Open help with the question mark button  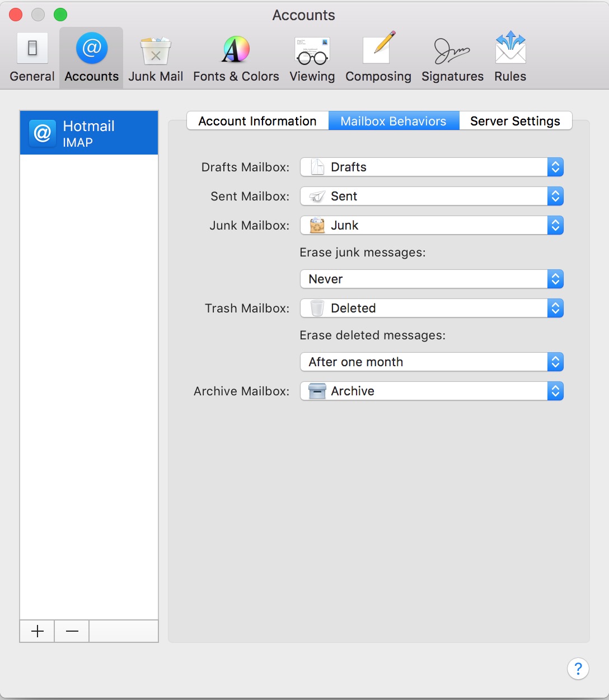(x=578, y=668)
